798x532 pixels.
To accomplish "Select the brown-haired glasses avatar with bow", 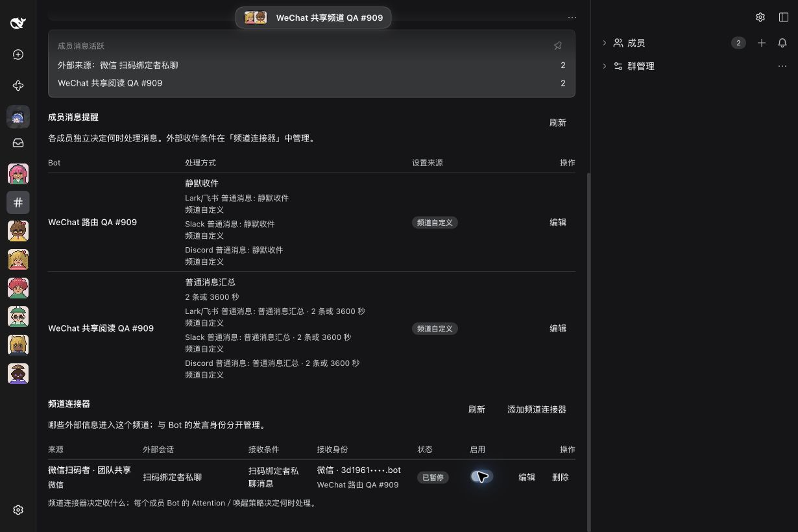I will click(18, 231).
